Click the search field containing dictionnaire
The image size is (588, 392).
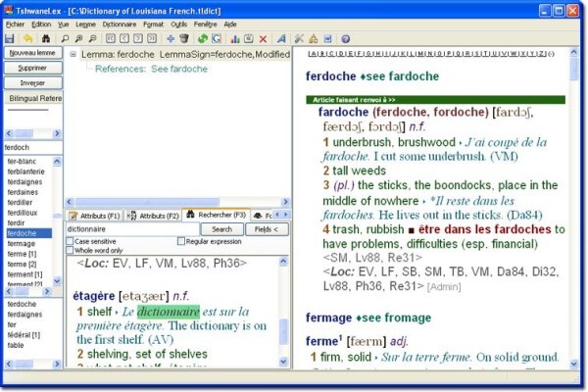(132, 229)
